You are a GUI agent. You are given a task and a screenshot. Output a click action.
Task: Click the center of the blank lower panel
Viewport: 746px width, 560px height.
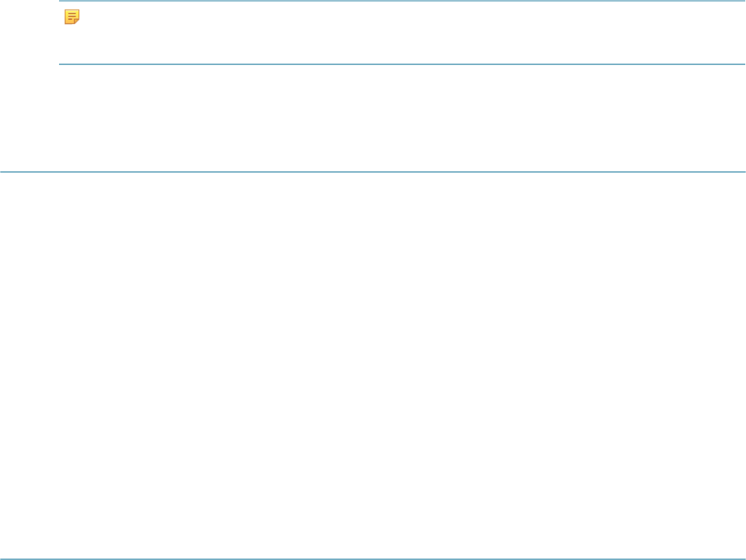tap(373, 366)
